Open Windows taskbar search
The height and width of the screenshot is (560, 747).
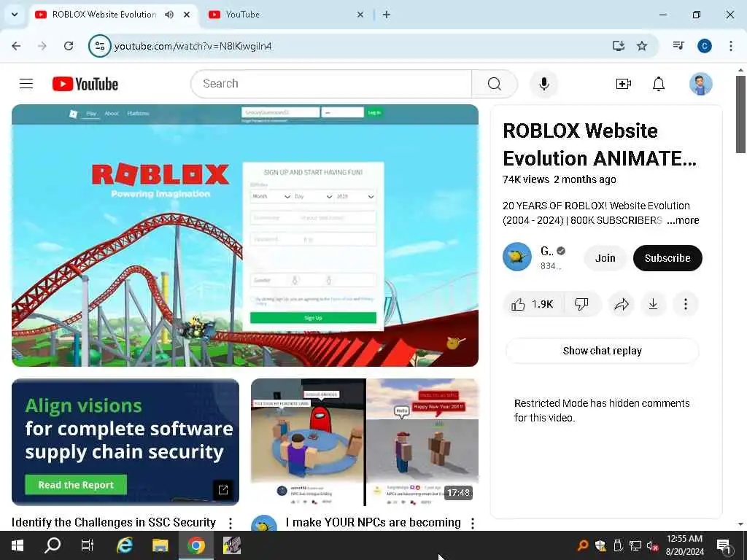click(53, 545)
